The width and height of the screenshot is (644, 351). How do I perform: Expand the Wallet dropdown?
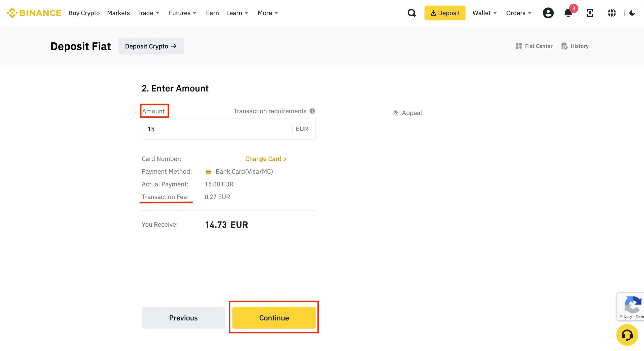click(x=484, y=13)
